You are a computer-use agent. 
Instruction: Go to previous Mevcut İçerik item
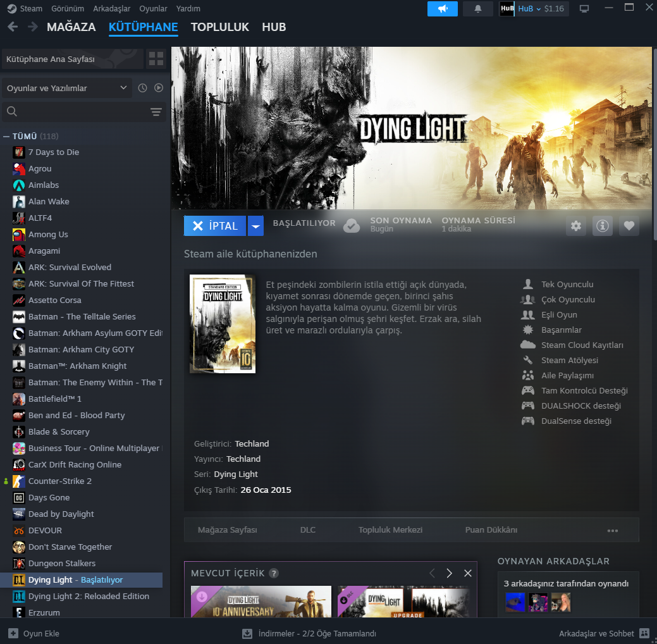[432, 573]
